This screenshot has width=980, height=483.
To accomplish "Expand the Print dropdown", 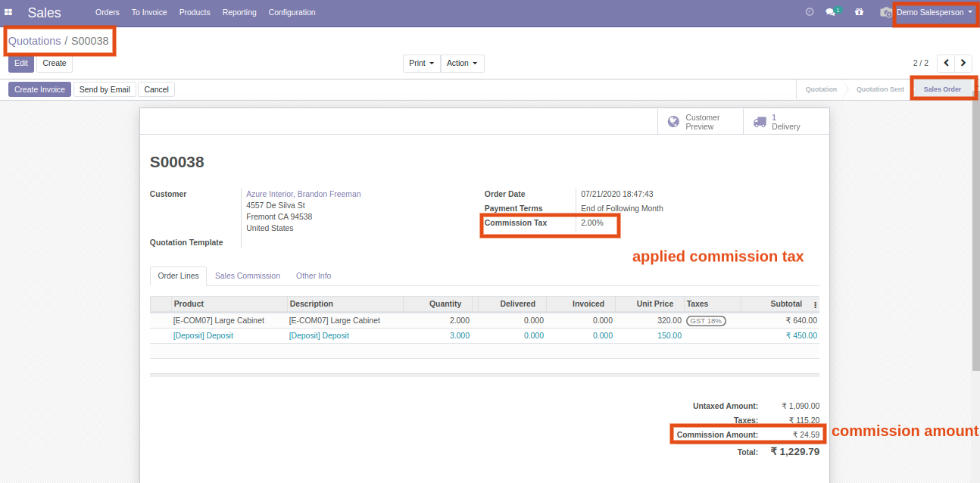I will pos(422,64).
